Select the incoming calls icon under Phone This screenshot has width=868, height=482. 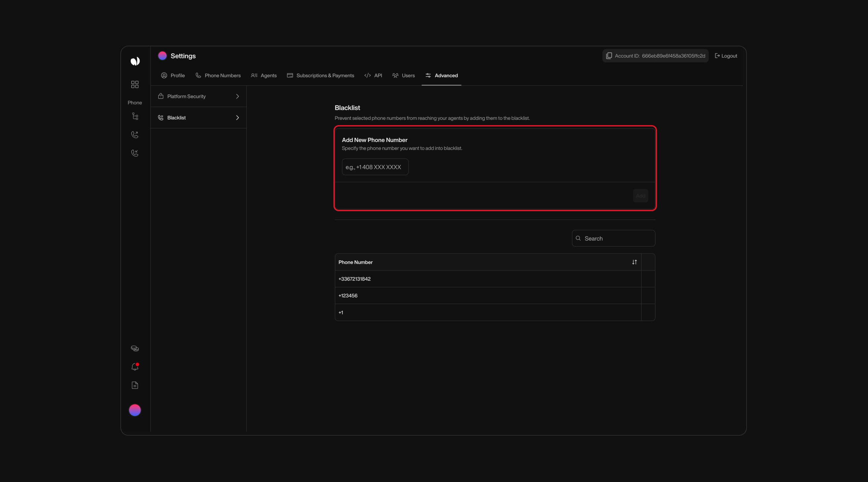point(134,153)
